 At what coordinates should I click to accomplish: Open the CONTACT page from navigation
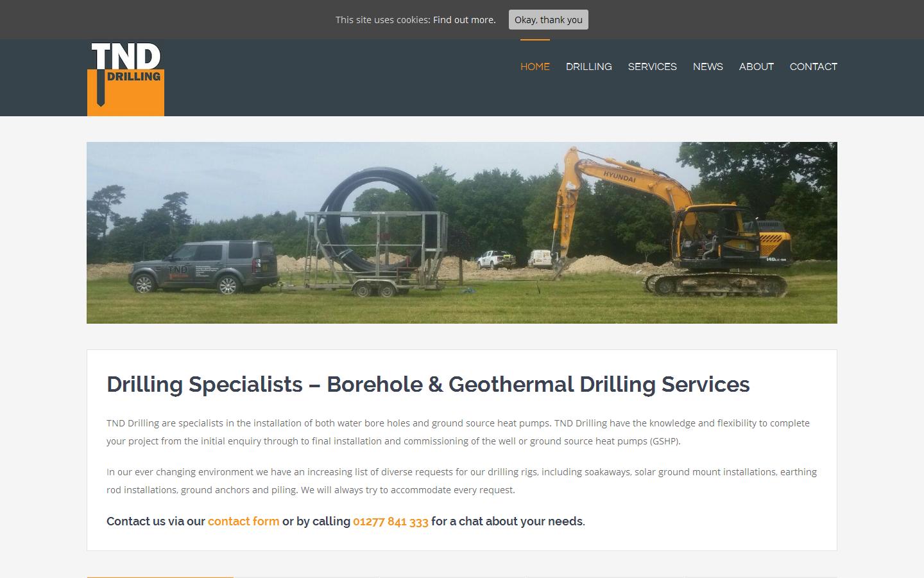tap(814, 67)
